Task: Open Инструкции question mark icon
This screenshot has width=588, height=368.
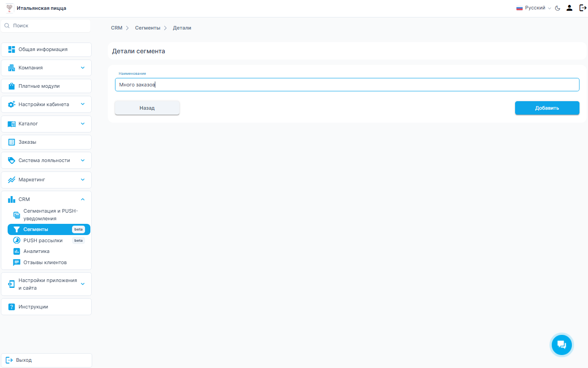Action: click(x=12, y=307)
